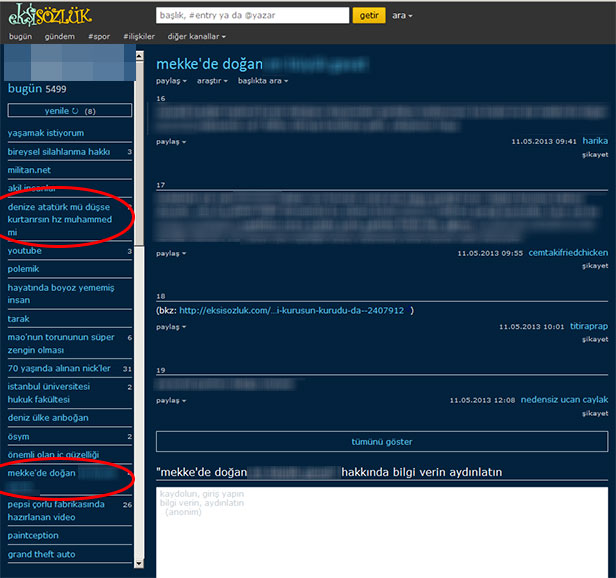Open the youtube topic in sidebar
This screenshot has width=616, height=578.
[x=25, y=251]
